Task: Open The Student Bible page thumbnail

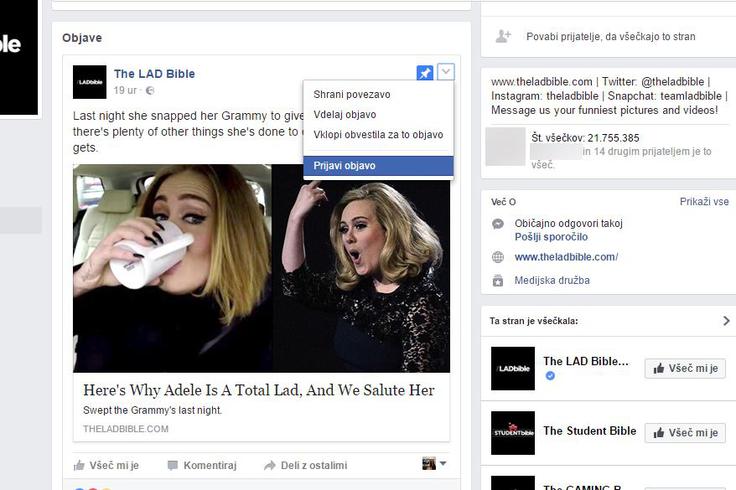Action: click(x=513, y=433)
